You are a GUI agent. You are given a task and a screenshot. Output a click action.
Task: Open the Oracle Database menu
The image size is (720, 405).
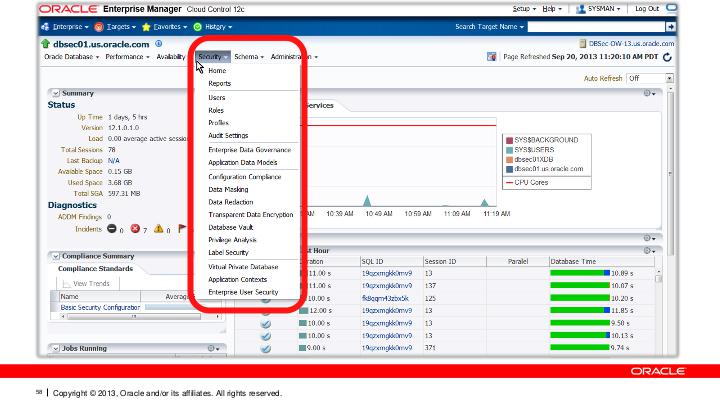point(72,57)
